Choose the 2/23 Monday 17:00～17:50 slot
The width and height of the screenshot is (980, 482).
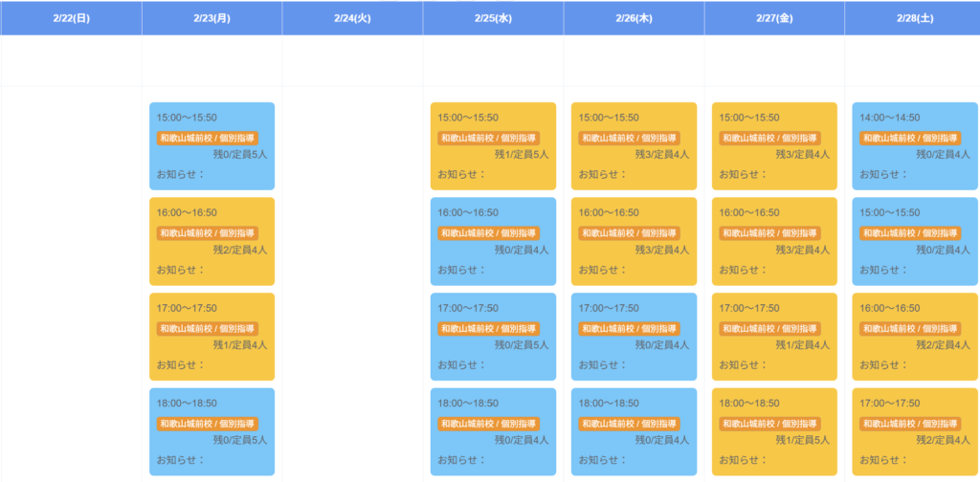(x=212, y=337)
